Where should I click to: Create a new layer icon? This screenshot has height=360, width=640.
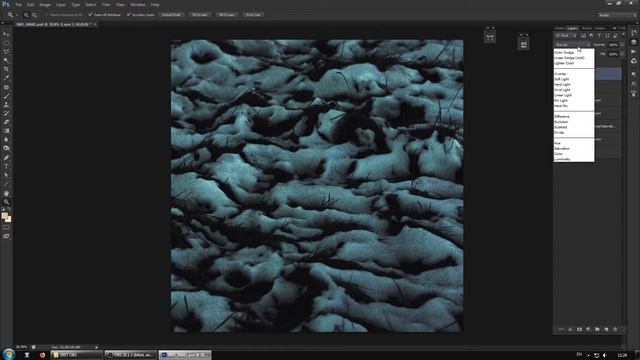coord(606,329)
